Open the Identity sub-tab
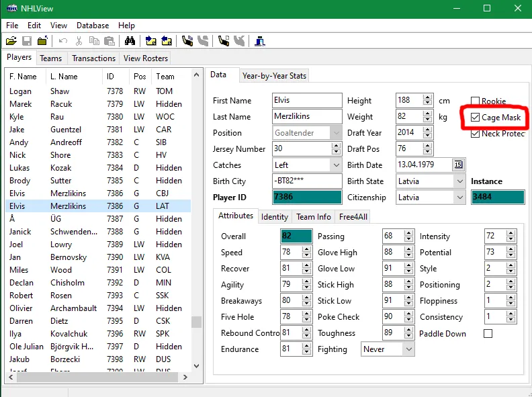Viewport: 532px width, 397px height. 275,217
